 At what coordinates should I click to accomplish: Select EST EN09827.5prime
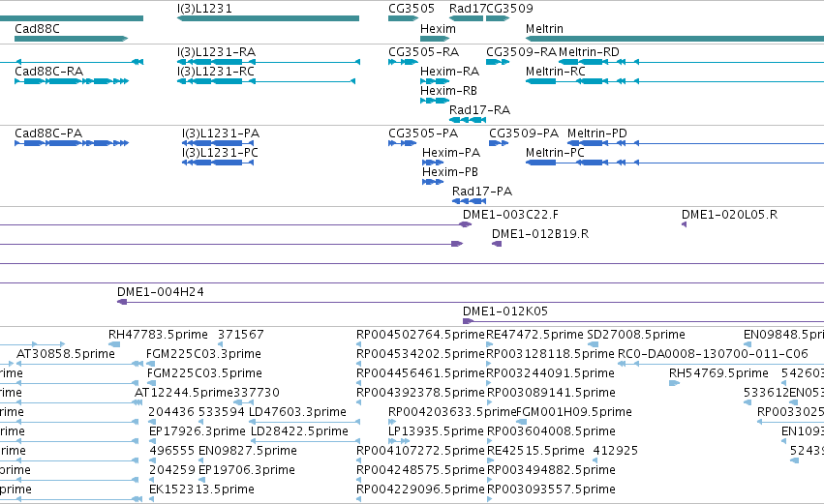pos(248,451)
